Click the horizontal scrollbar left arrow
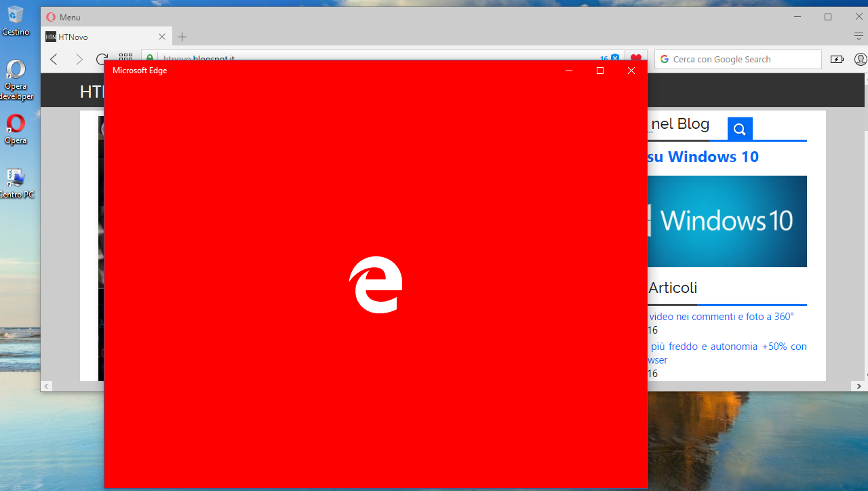Image resolution: width=868 pixels, height=491 pixels. 47,386
